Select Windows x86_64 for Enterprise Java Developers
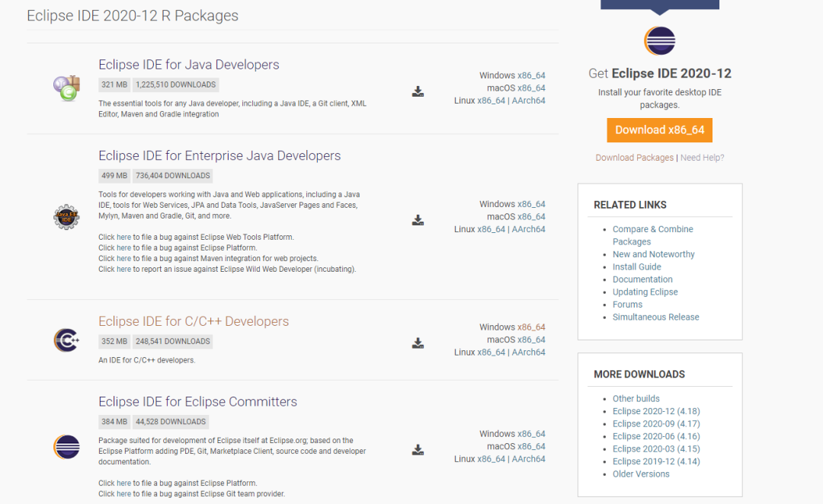 (531, 204)
